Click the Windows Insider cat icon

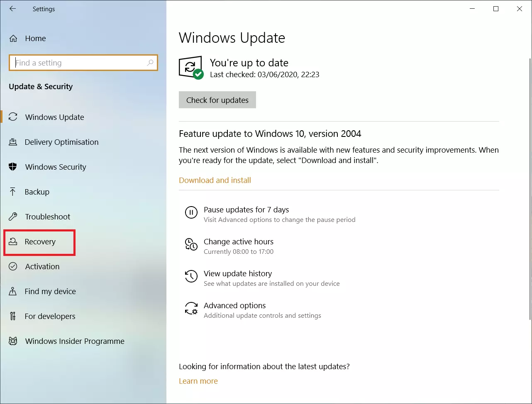(13, 341)
